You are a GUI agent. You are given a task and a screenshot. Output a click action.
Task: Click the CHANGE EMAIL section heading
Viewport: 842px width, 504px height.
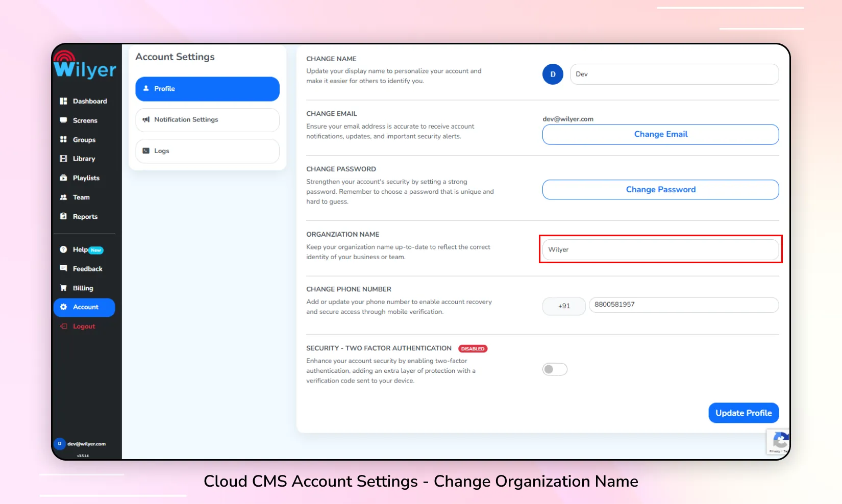(x=332, y=114)
